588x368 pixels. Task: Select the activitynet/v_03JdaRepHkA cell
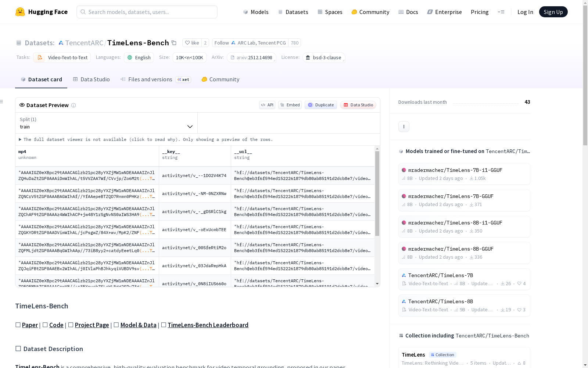pyautogui.click(x=195, y=266)
